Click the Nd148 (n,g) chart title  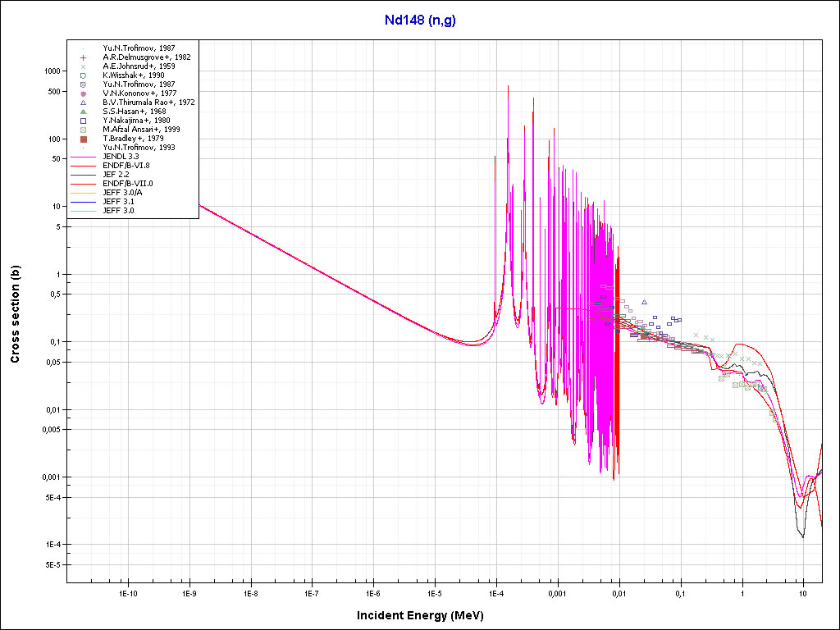tap(420, 21)
